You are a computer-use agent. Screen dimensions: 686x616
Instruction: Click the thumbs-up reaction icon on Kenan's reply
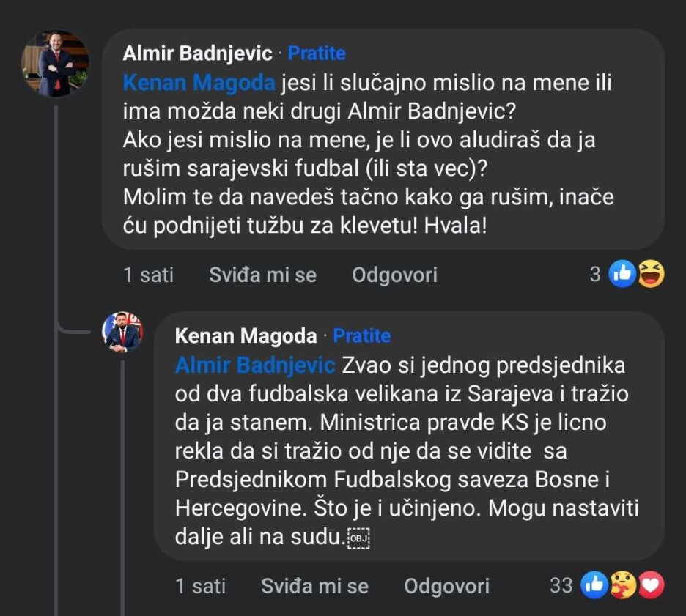click(594, 585)
